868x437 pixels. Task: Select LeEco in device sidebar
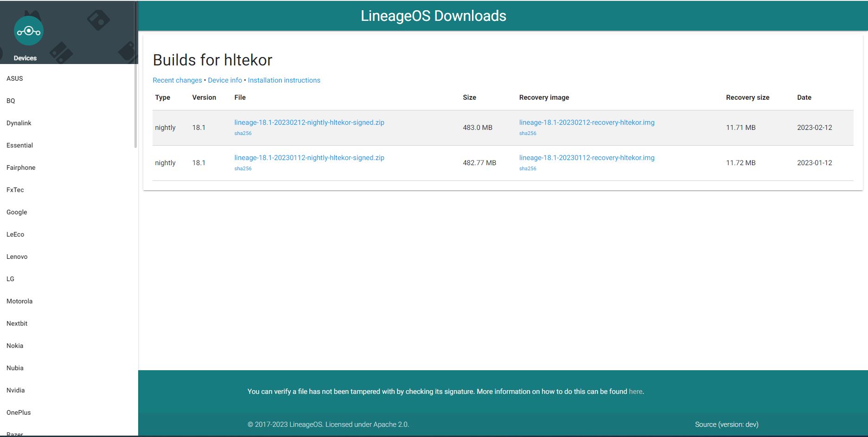(15, 234)
